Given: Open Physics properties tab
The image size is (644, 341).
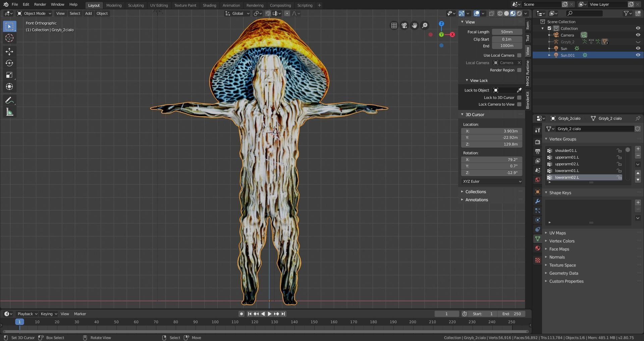Looking at the screenshot, I should [x=538, y=220].
